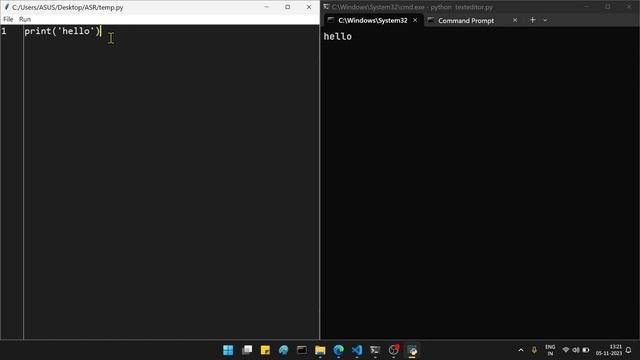Minimize the temp.py editor window

[267, 7]
